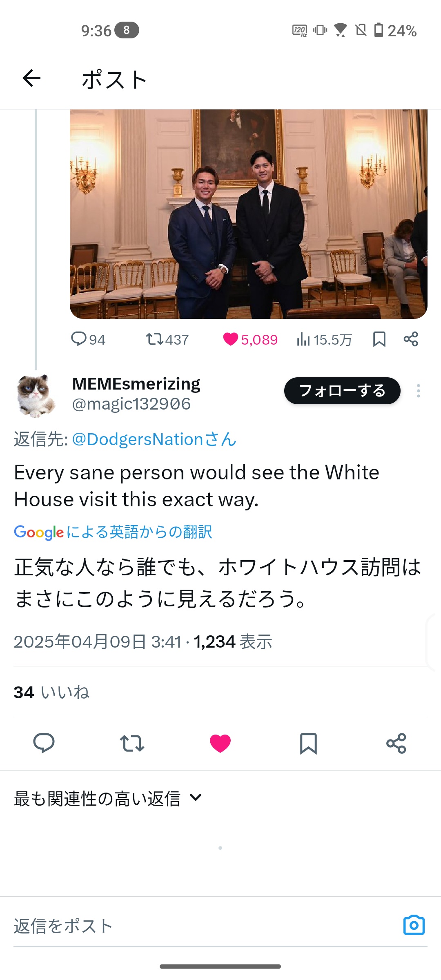Toggle the pink heart on MEMEsmerizing reply
Image resolution: width=441 pixels, height=980 pixels.
pyautogui.click(x=220, y=743)
